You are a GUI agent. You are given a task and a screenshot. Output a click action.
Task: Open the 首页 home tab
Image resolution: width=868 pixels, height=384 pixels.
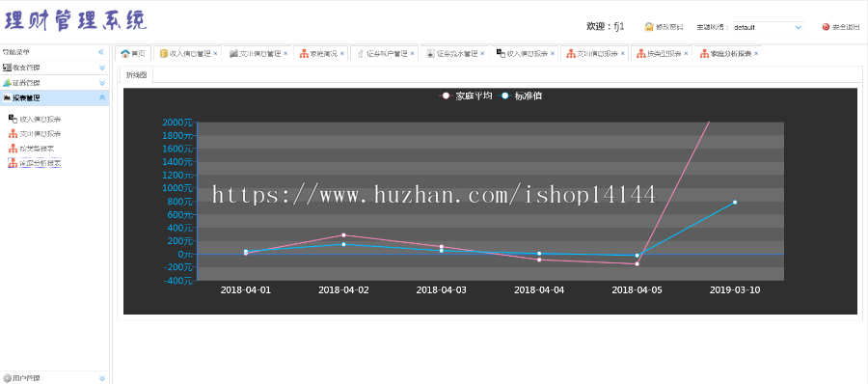(133, 54)
